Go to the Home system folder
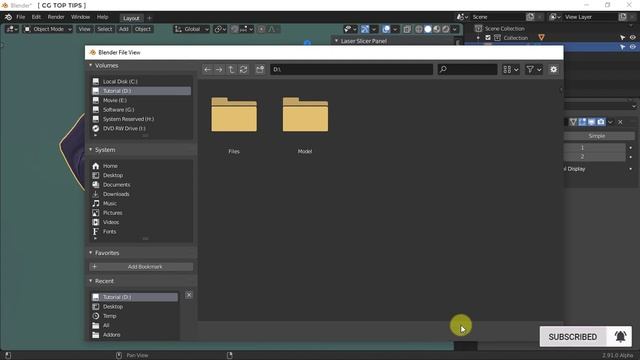The width and height of the screenshot is (640, 360). tap(141, 166)
